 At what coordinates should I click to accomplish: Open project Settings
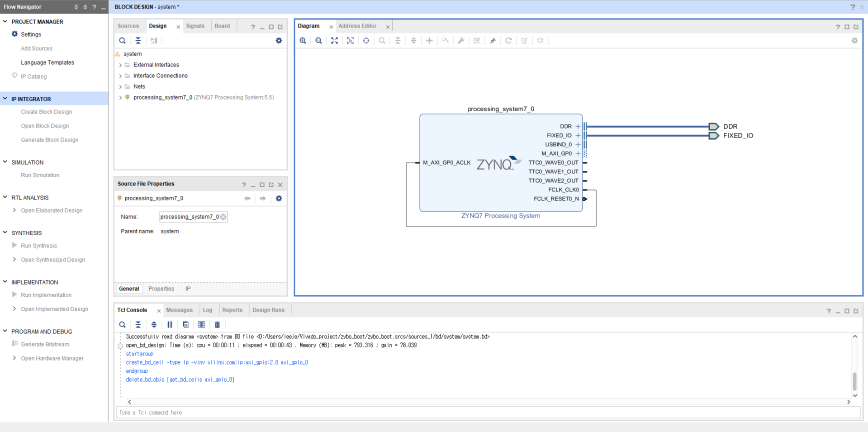pos(31,34)
